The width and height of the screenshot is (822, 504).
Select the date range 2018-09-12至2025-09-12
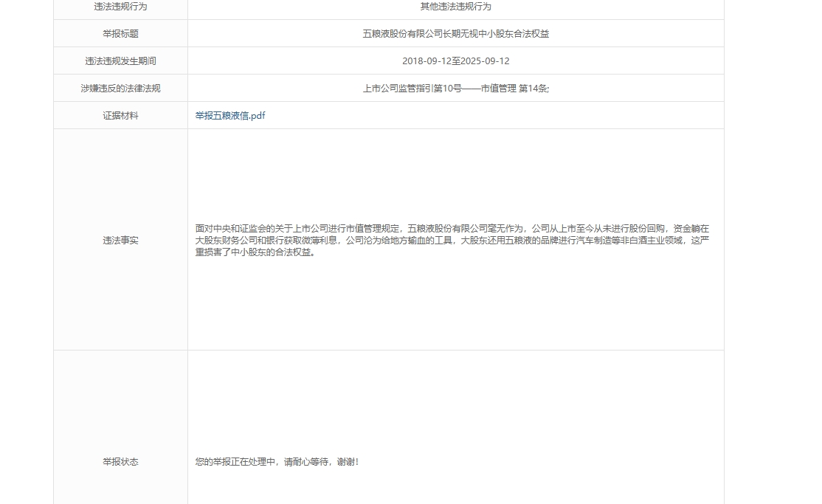point(455,61)
